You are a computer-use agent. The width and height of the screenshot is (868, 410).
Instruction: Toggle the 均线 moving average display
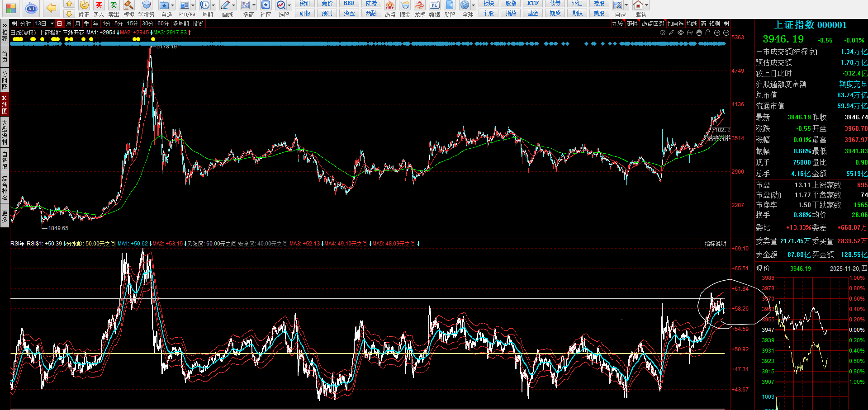click(x=692, y=24)
